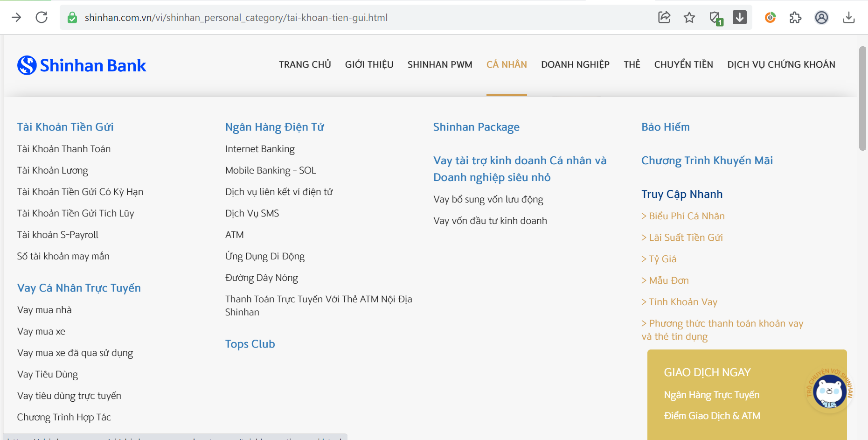Open the THẺ menu
868x440 pixels.
click(x=632, y=64)
